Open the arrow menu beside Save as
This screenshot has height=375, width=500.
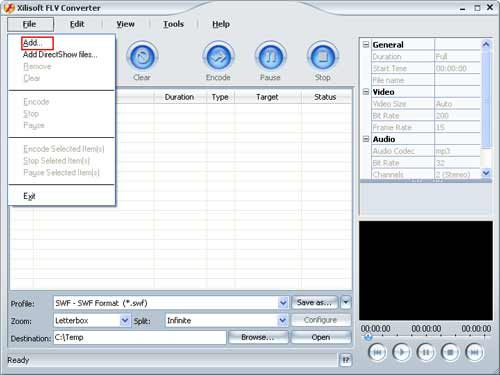(346, 303)
